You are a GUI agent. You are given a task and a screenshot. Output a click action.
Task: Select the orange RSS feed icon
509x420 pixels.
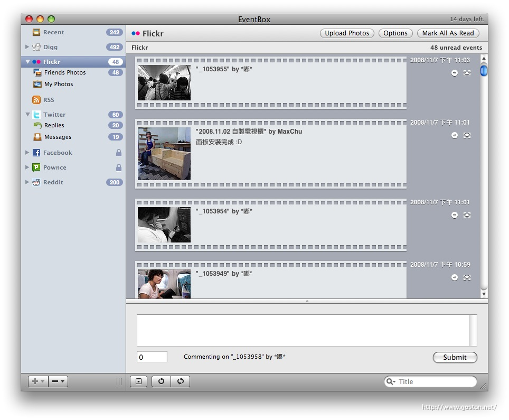tap(36, 100)
